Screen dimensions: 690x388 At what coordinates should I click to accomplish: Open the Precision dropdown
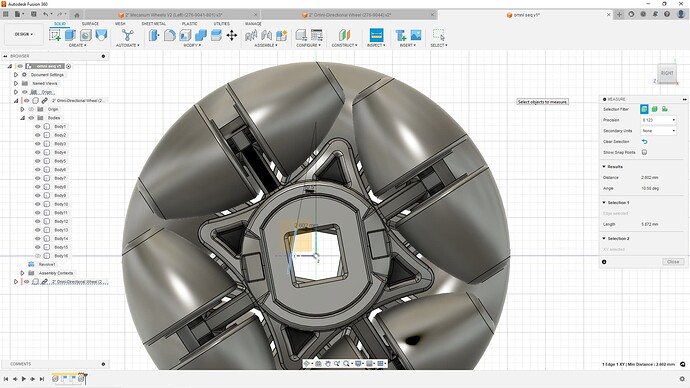pyautogui.click(x=658, y=120)
